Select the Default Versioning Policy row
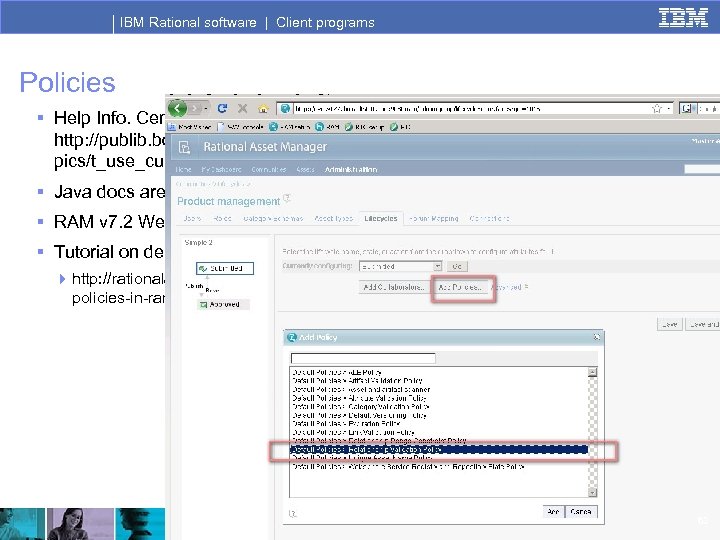Viewport: 720px width, 540px height. click(x=439, y=415)
